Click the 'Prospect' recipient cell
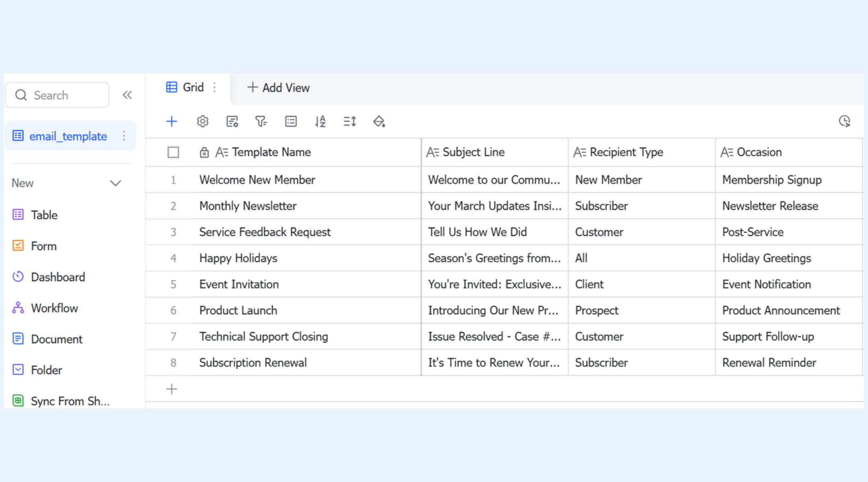 (642, 310)
